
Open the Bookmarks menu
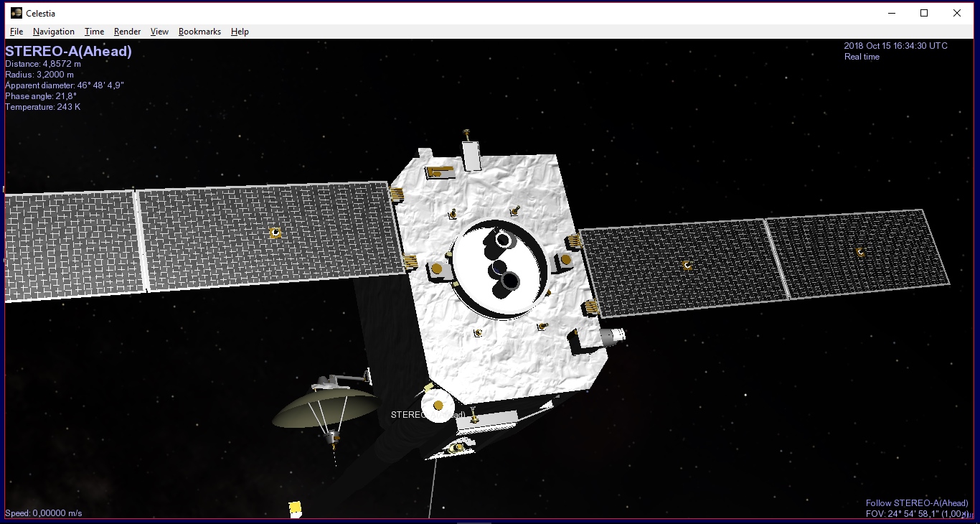click(x=199, y=32)
